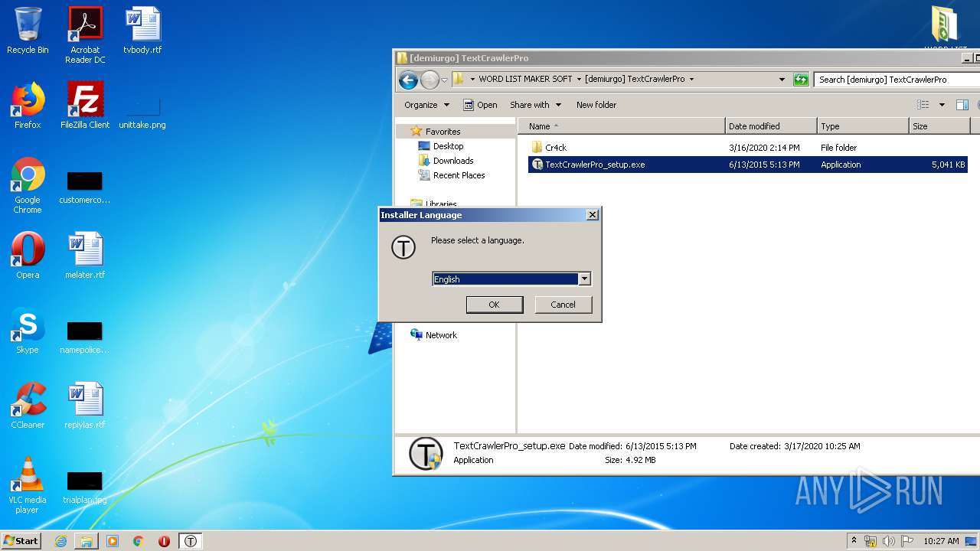Expand Organize menu in Explorer

(426, 105)
